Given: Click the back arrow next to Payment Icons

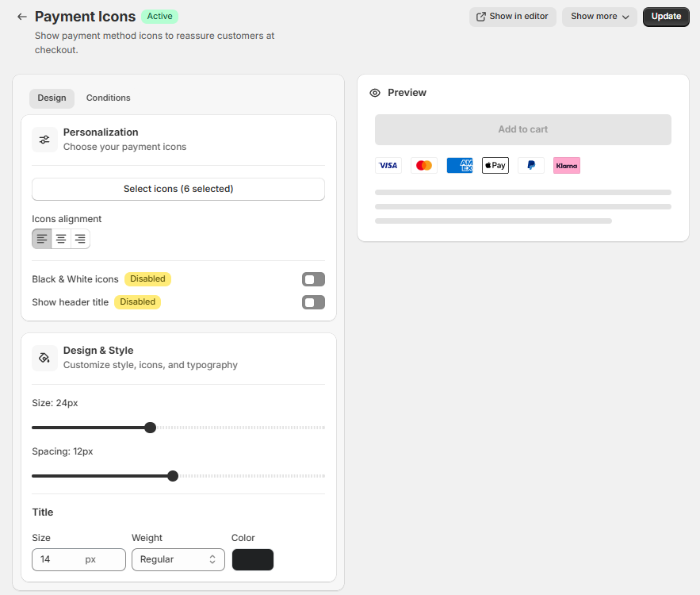Looking at the screenshot, I should click(21, 17).
